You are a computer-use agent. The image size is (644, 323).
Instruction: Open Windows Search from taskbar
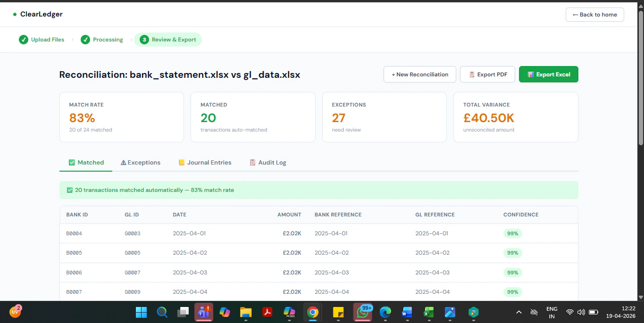pyautogui.click(x=162, y=312)
